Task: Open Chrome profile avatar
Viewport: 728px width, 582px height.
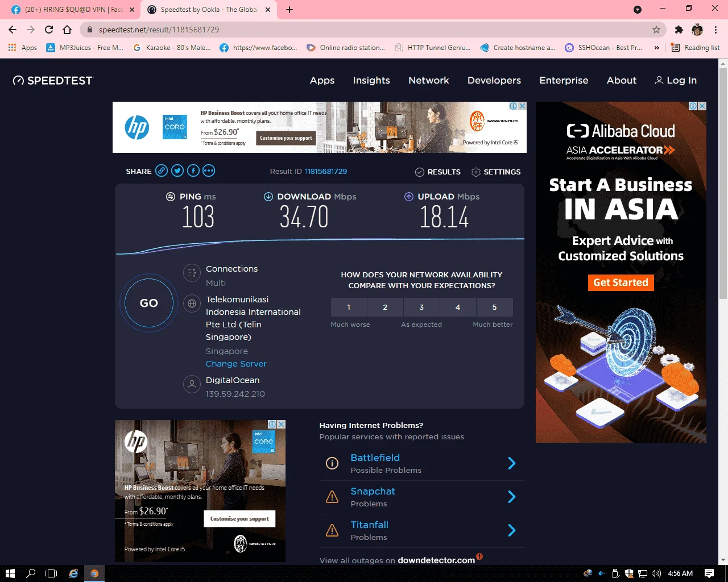Action: coord(697,30)
